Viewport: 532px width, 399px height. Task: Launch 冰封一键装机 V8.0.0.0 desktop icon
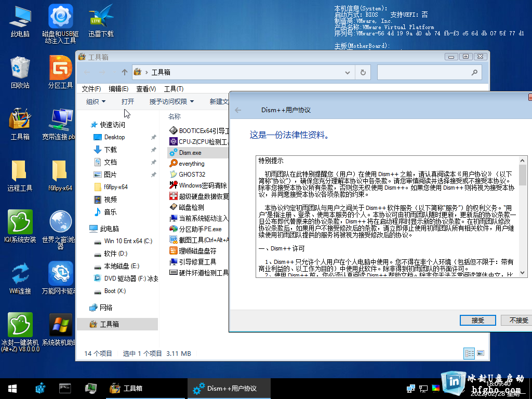tap(20, 332)
